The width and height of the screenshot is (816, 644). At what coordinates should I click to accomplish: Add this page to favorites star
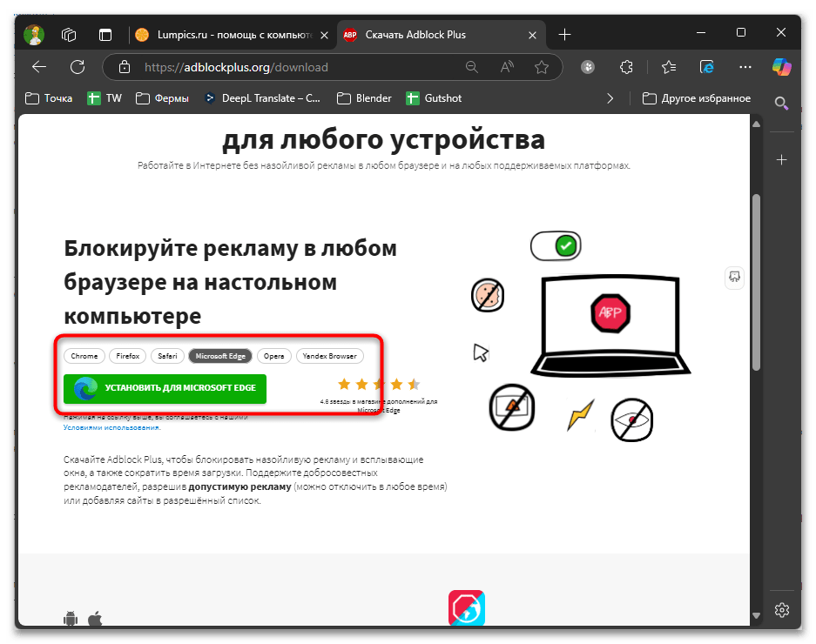[x=542, y=67]
